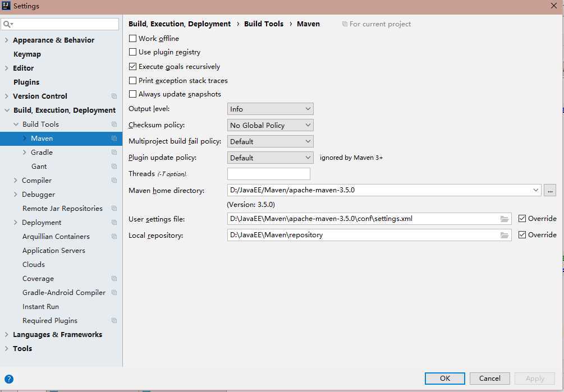
Task: Click folder icon in Local repository field
Action: [505, 235]
